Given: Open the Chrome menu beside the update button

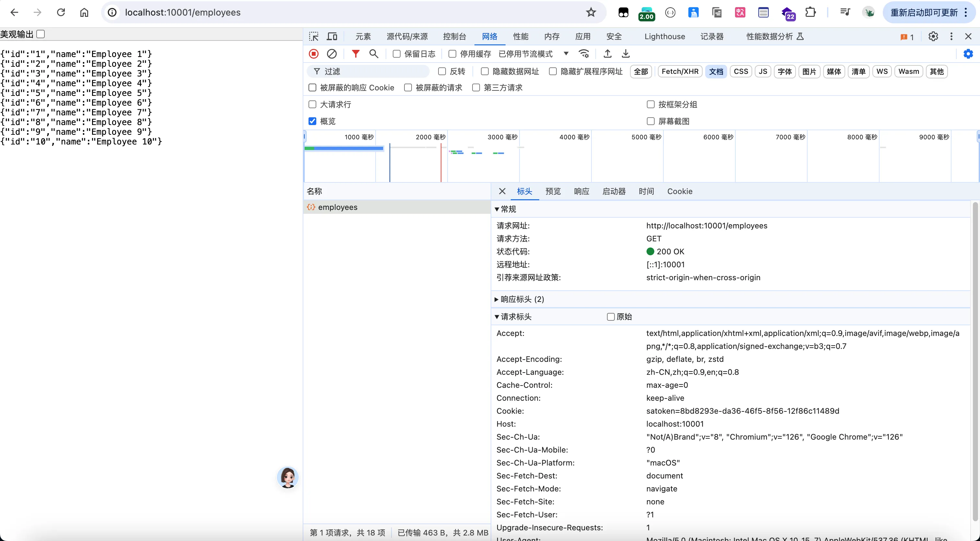Looking at the screenshot, I should 966,12.
